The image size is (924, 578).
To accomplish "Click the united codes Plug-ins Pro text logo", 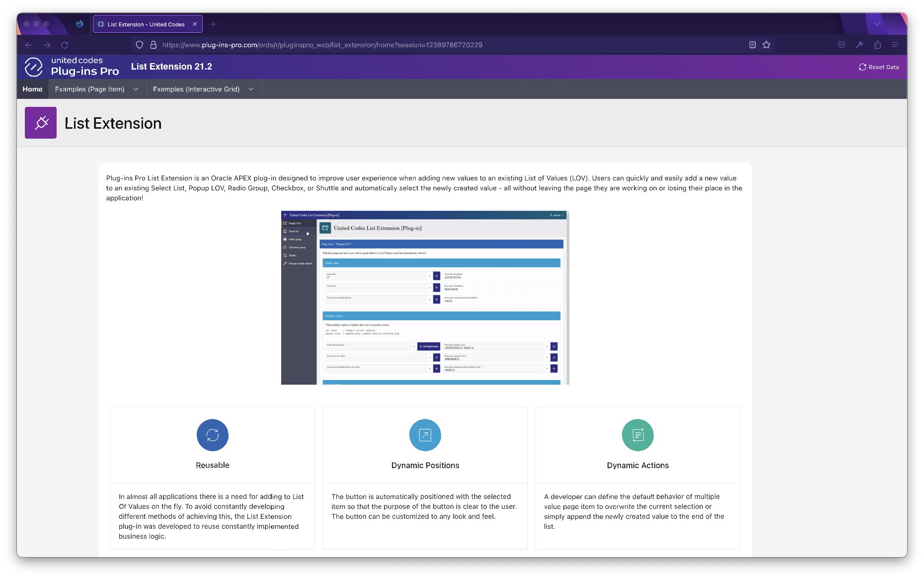I will point(85,67).
